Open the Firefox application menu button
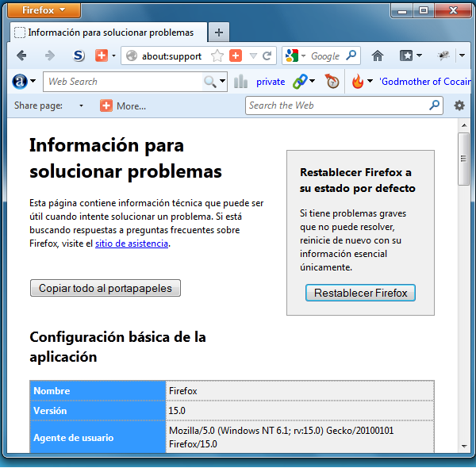Viewport: 476px width, 468px height. [x=44, y=10]
